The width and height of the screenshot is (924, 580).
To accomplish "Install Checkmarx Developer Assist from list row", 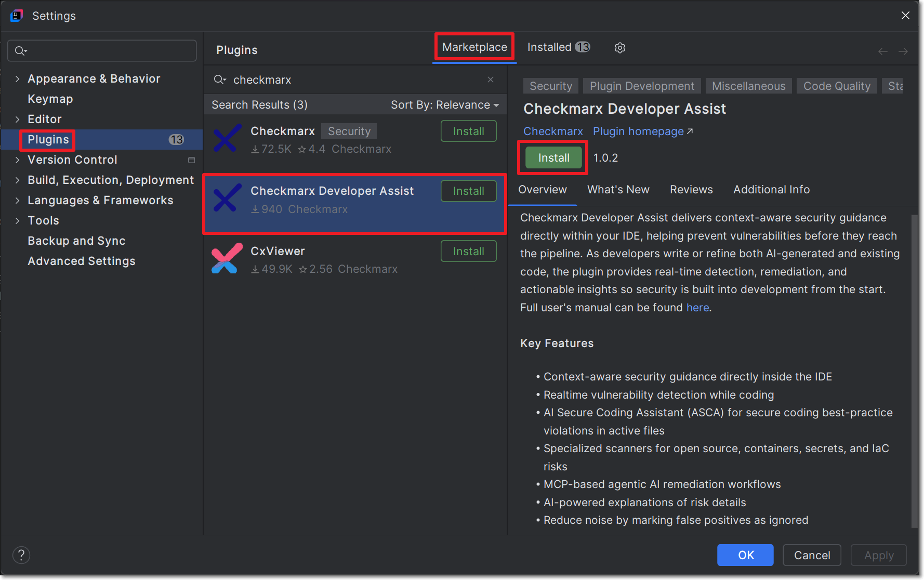I will (468, 191).
